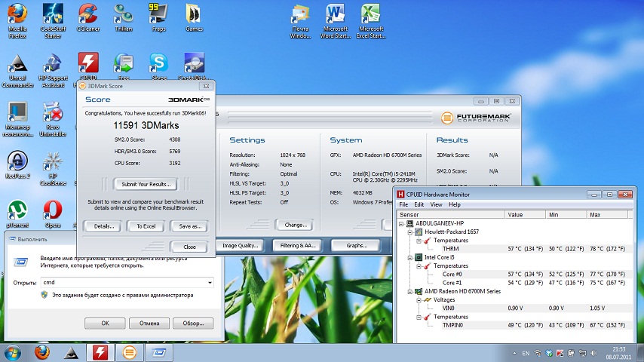
Task: Cancel the Run dialog with Отмена
Action: click(x=149, y=324)
